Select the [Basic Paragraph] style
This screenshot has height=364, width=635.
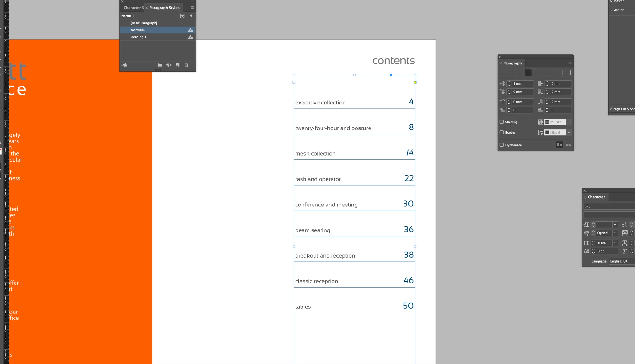tap(144, 23)
